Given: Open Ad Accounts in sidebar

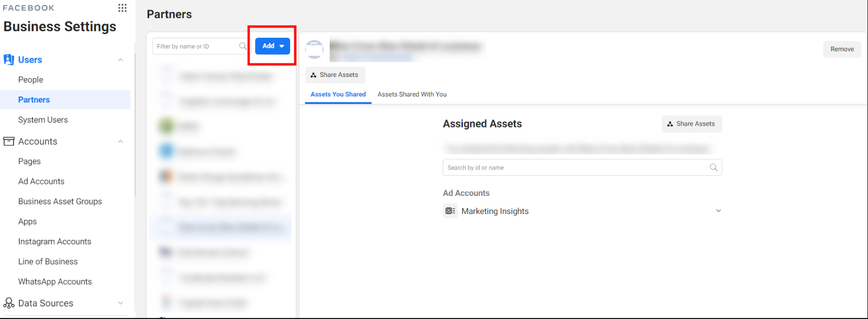Looking at the screenshot, I should (x=41, y=181).
